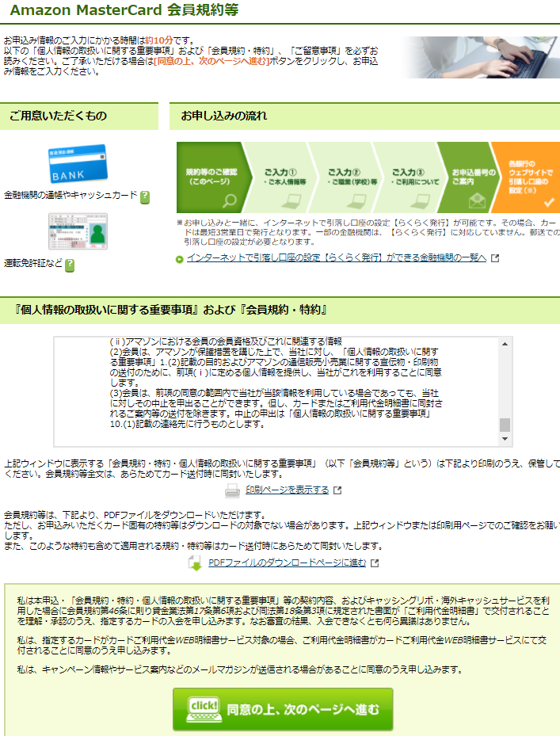
Task: Click the checkmark icon in orange bank step
Action: point(549,202)
